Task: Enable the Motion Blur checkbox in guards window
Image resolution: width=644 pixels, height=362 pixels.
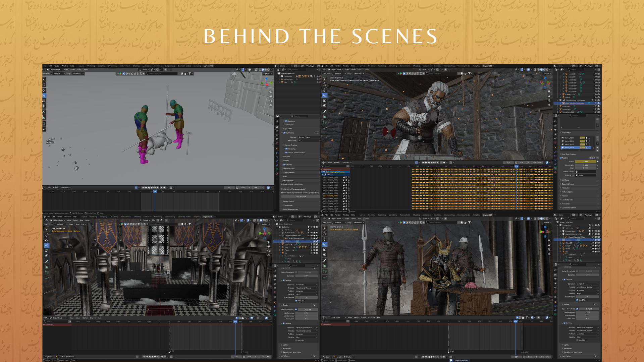Action: (x=284, y=173)
